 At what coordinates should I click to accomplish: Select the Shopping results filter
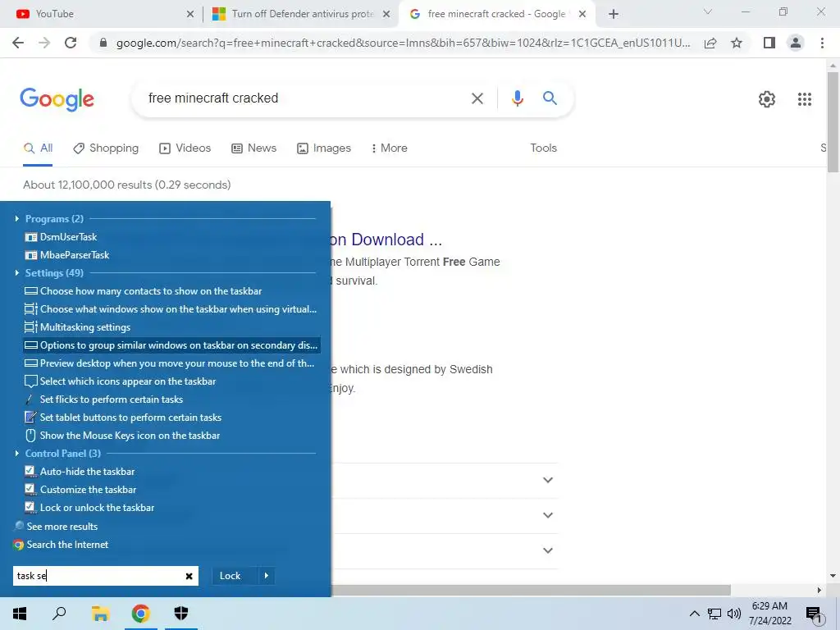coord(106,148)
